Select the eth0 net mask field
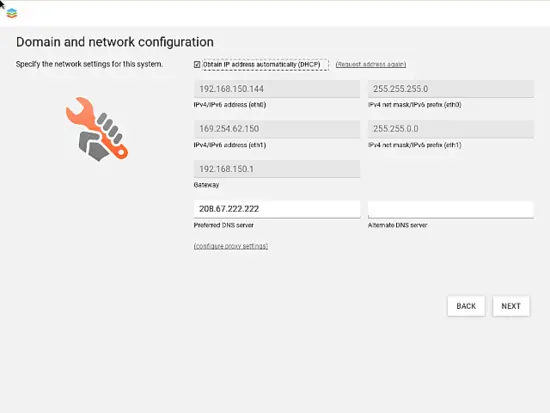 click(451, 89)
